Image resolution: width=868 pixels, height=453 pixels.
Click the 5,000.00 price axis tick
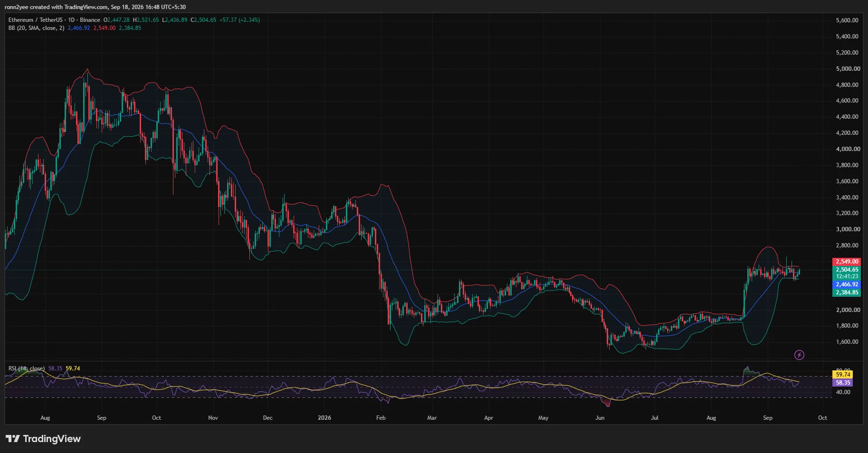click(848, 69)
